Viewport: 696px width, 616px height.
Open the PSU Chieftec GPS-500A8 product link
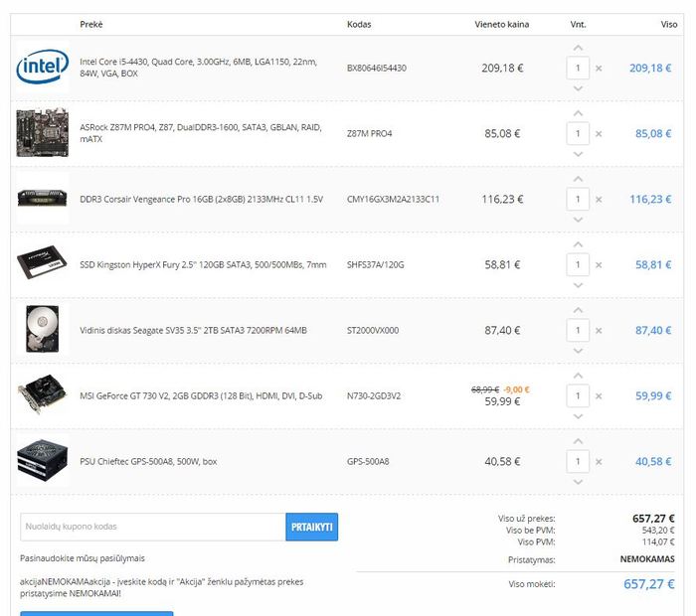pos(148,462)
